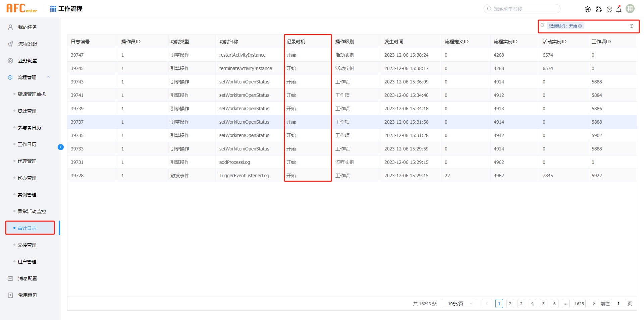The height and width of the screenshot is (320, 644).
Task: Open the 业务配置 sidebar icon
Action: 9,61
